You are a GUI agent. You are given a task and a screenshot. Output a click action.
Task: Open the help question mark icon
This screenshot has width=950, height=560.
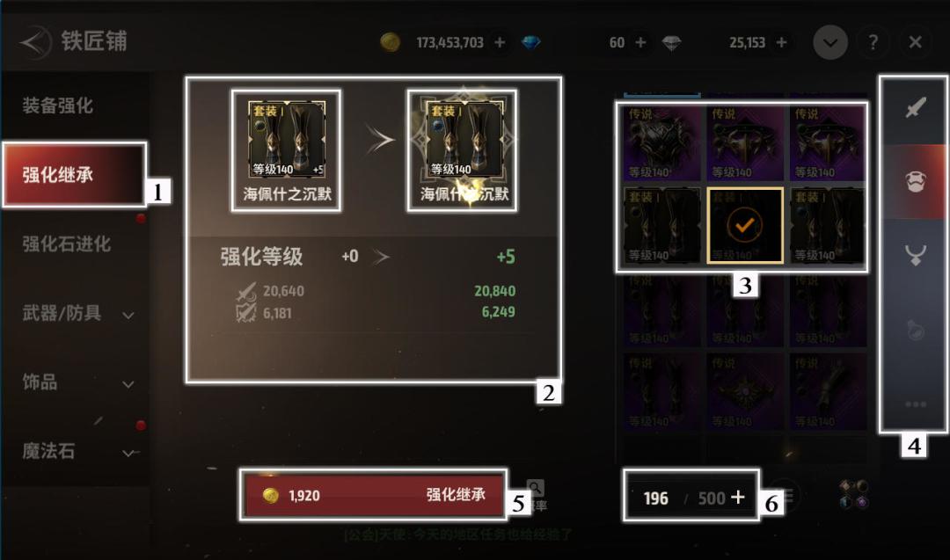point(873,42)
